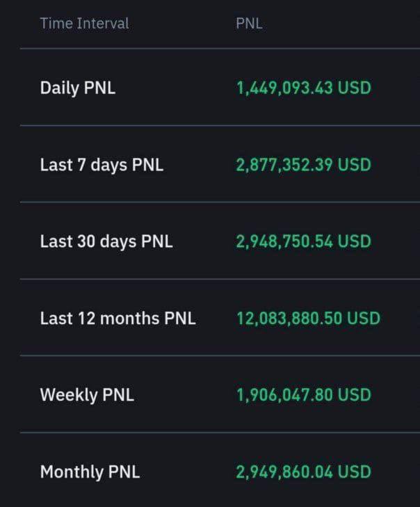420x507 pixels.
Task: Click the Daily PNL value 1,449,093.43 USD
Action: tap(304, 88)
